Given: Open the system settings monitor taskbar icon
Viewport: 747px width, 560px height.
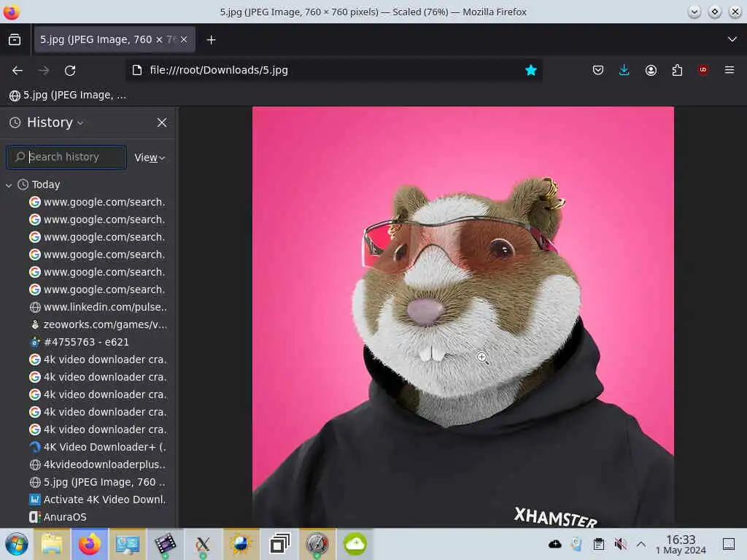Looking at the screenshot, I should coord(127,544).
